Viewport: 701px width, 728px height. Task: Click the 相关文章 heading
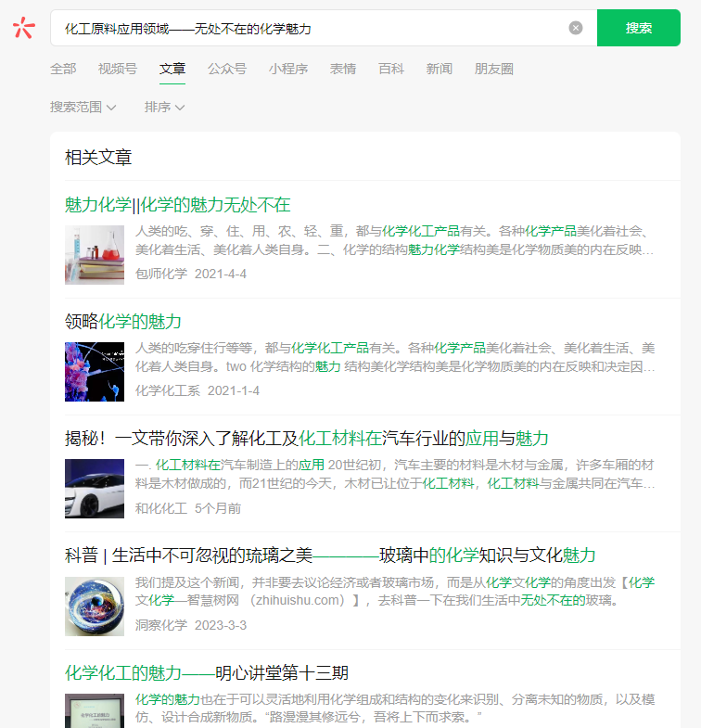[x=98, y=158]
